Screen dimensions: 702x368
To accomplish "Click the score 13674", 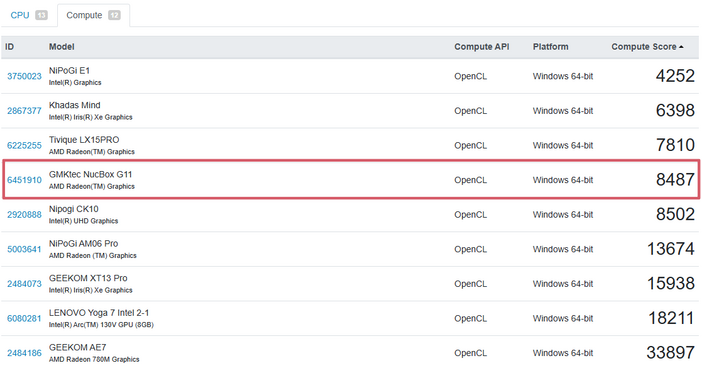I will [671, 248].
